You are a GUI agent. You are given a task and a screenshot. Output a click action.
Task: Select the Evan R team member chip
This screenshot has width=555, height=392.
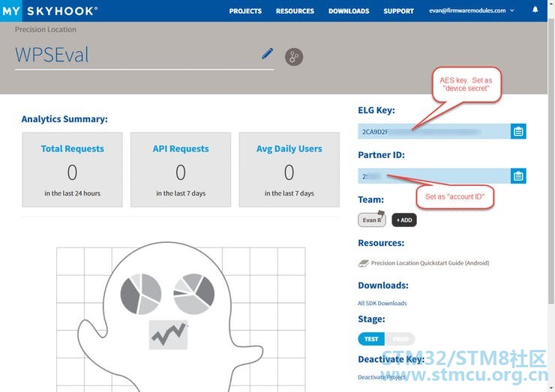pos(372,220)
